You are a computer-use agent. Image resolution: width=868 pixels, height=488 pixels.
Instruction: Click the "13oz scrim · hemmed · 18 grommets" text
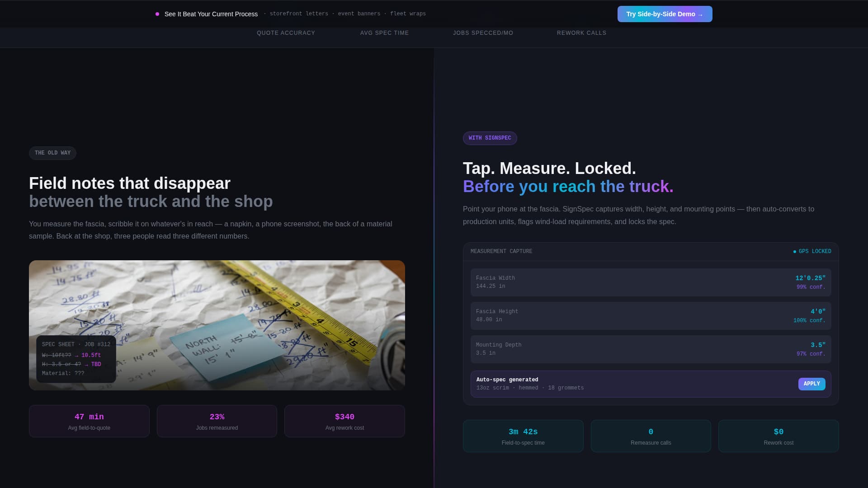tap(530, 388)
